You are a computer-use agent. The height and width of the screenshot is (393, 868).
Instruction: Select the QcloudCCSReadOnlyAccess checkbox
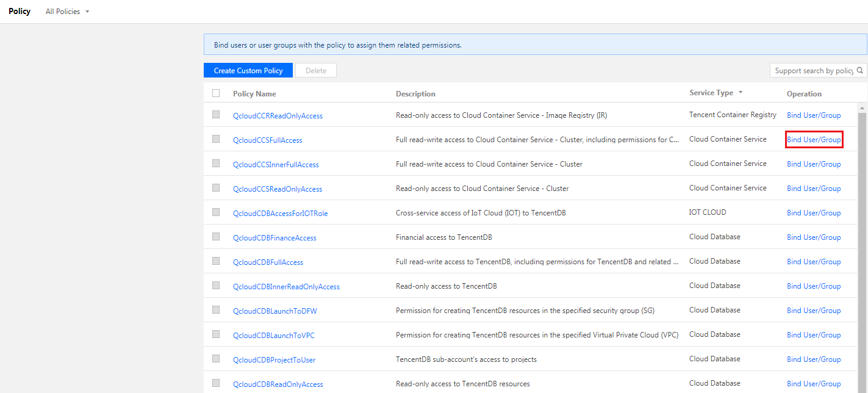[216, 187]
